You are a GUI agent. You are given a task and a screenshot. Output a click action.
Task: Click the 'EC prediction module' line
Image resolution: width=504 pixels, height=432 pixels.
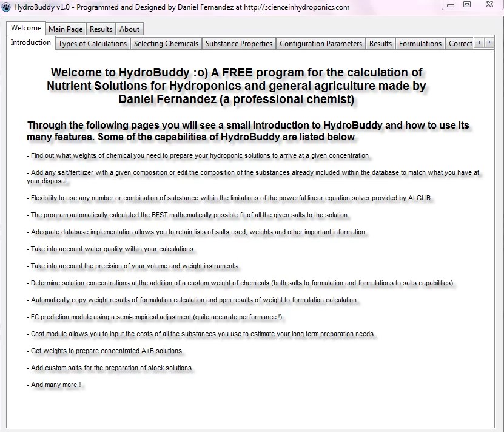(x=154, y=317)
